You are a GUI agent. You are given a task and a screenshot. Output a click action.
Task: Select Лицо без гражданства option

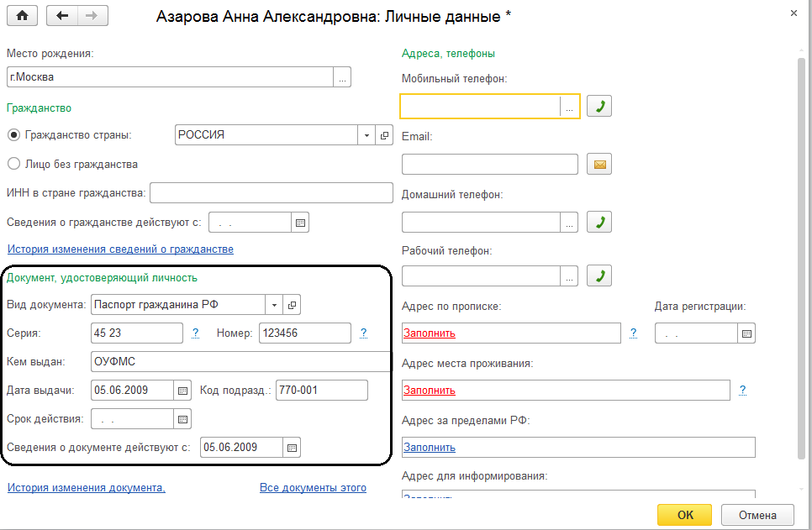pos(13,164)
